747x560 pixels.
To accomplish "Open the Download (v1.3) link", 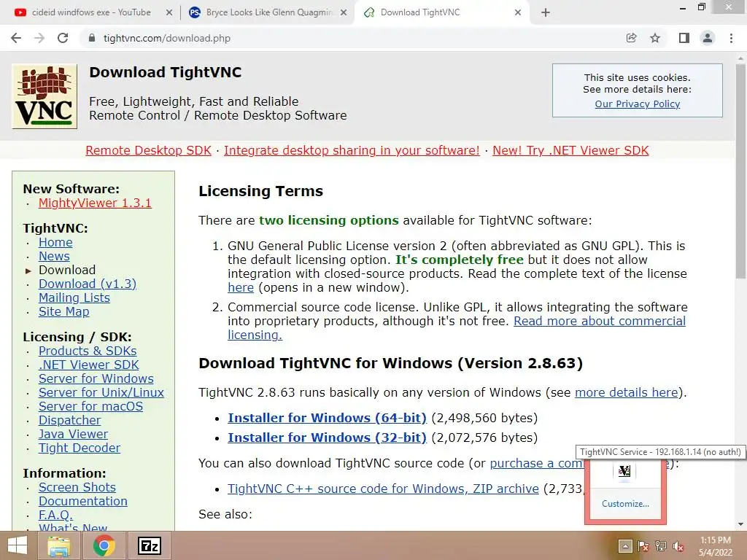I will 88,284.
